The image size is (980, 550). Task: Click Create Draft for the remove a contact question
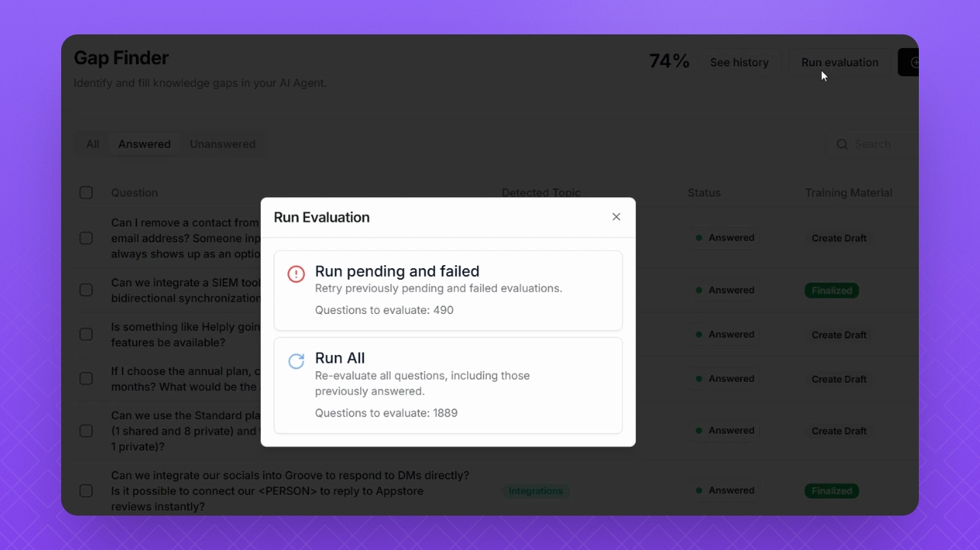pos(839,238)
